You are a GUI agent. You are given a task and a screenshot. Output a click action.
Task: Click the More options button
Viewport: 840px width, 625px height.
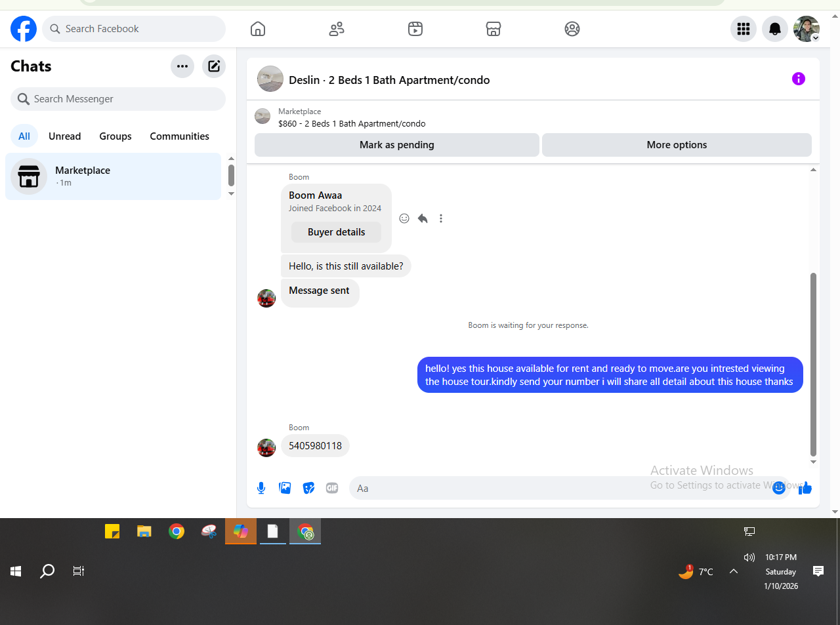point(677,145)
